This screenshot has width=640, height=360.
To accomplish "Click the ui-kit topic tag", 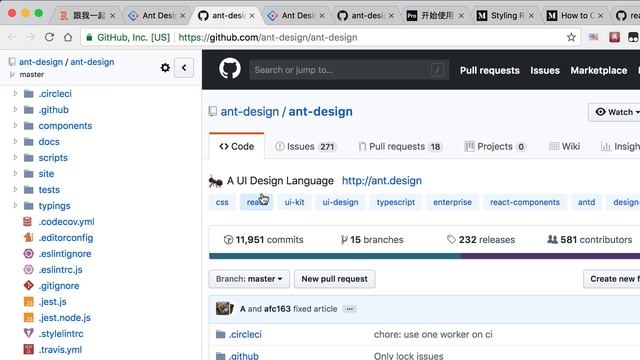I will (x=294, y=202).
